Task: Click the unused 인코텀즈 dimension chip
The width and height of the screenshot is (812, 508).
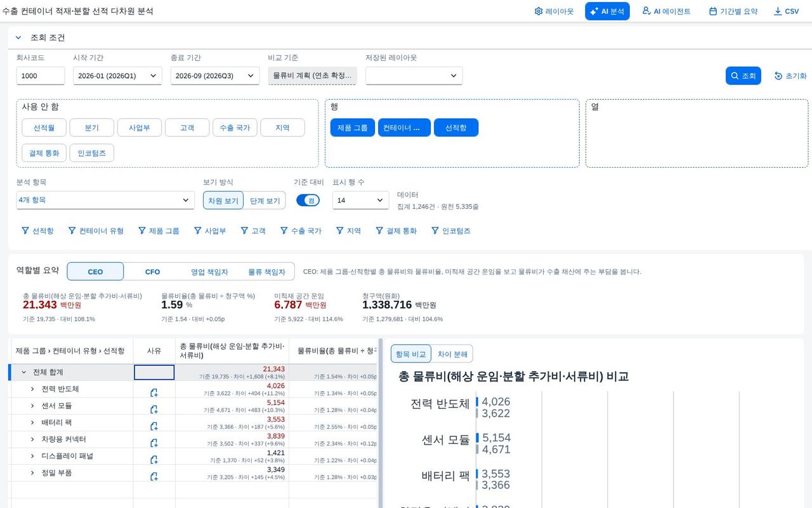Action: [x=91, y=153]
